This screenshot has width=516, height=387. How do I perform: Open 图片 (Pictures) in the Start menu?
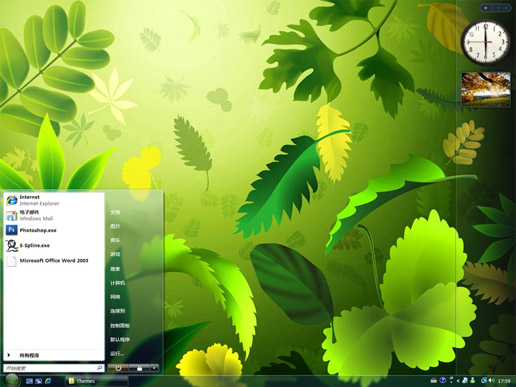115,226
